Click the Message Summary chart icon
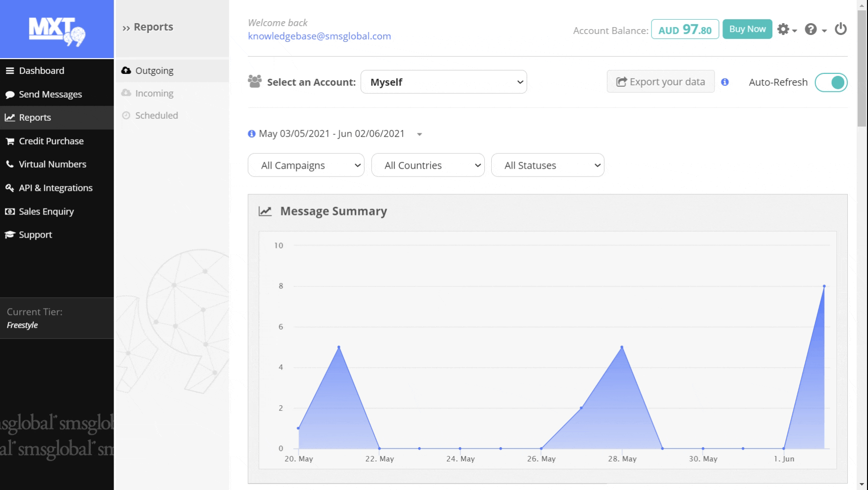The image size is (868, 490). click(265, 211)
